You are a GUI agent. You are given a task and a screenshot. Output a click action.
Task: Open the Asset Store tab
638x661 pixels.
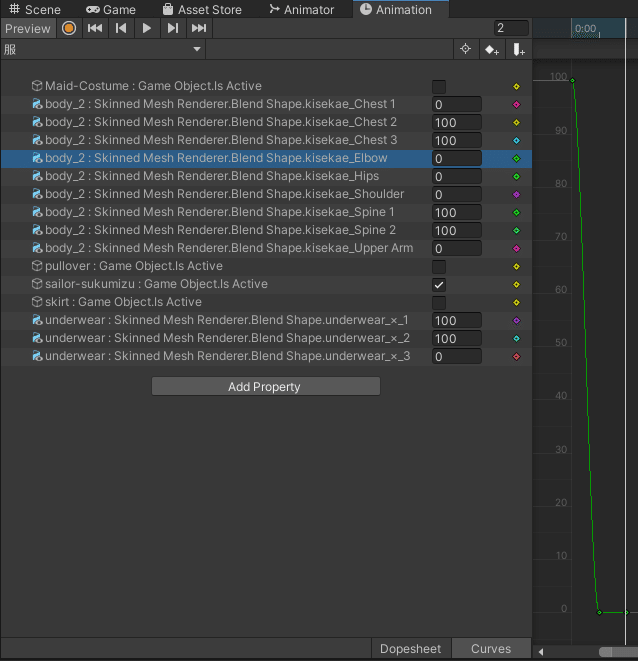tap(202, 9)
